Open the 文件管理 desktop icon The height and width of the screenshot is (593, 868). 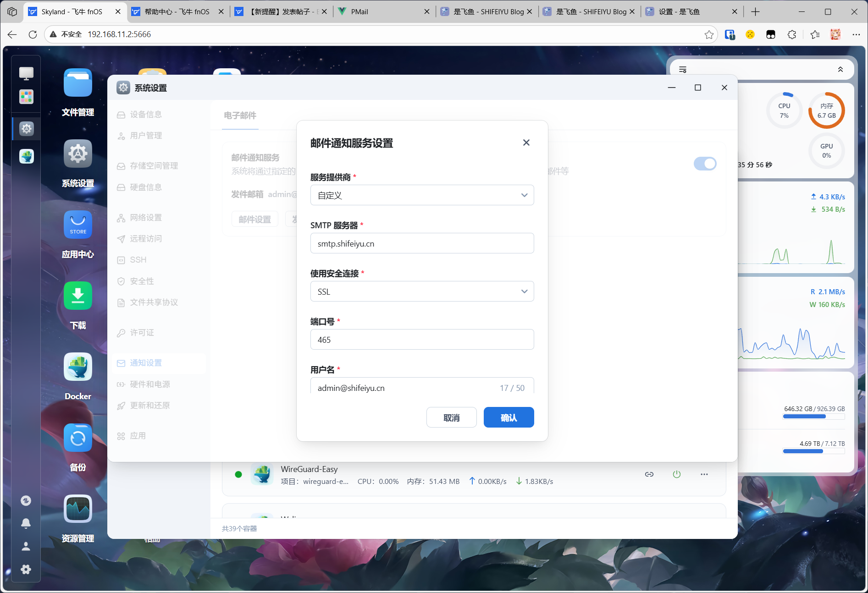[78, 83]
